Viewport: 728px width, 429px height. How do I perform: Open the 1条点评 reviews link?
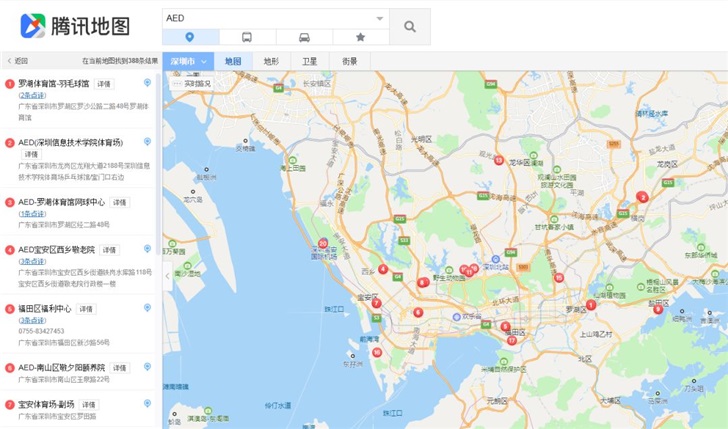32,214
